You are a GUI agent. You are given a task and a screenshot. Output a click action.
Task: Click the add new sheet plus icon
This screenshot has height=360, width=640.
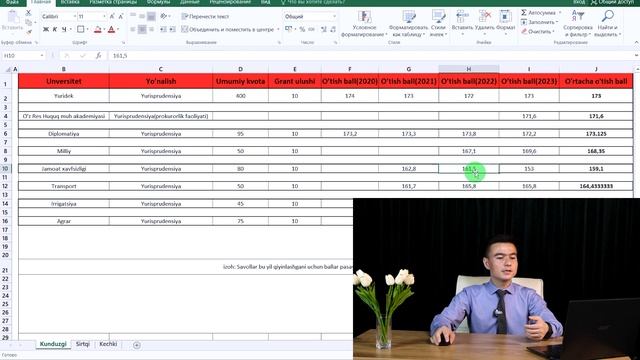137,345
